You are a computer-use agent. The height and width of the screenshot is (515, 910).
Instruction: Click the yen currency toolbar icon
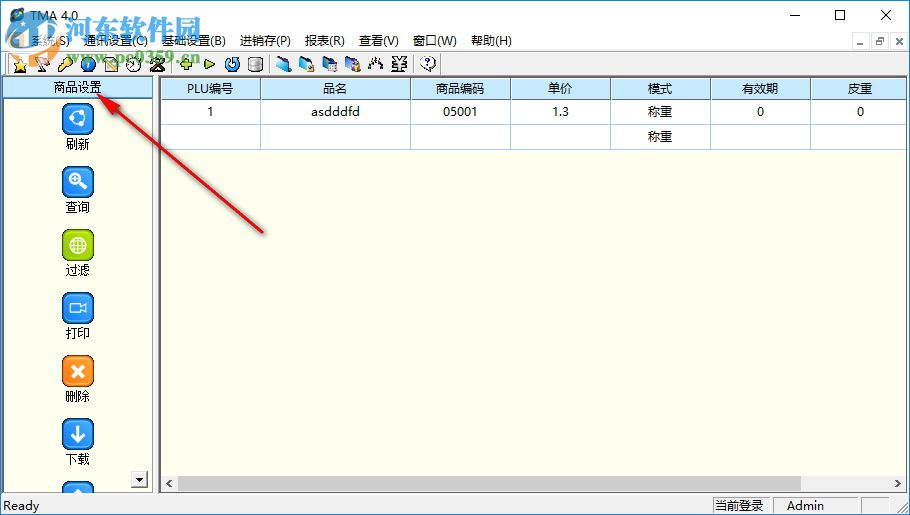(399, 64)
